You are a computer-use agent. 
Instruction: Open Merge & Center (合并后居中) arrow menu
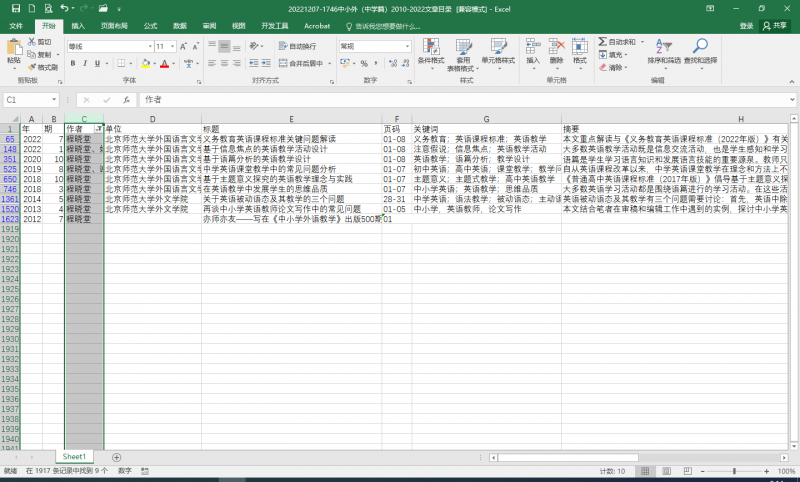point(330,63)
